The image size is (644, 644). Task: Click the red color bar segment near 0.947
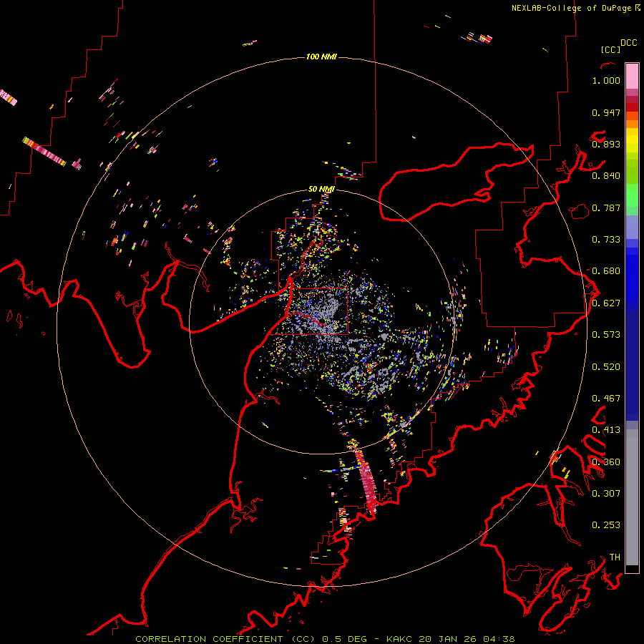click(632, 107)
